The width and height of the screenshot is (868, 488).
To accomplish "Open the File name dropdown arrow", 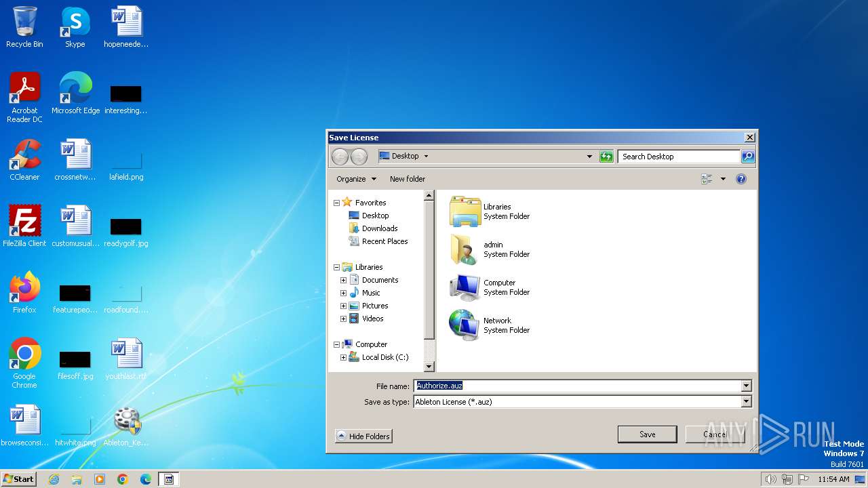I will (746, 386).
